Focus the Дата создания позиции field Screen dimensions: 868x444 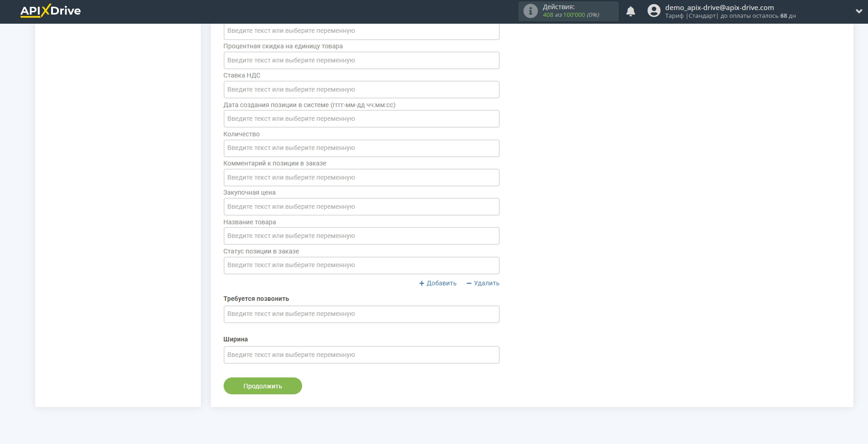click(x=361, y=119)
